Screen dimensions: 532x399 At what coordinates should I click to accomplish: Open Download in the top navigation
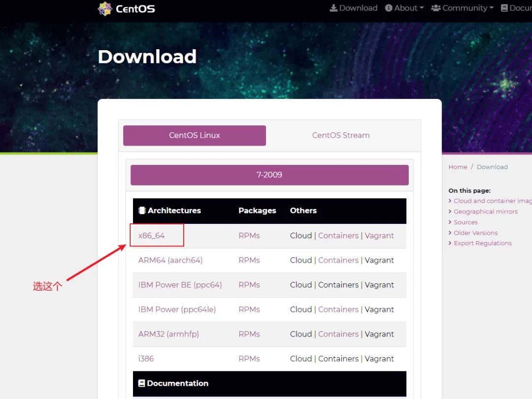[x=354, y=8]
